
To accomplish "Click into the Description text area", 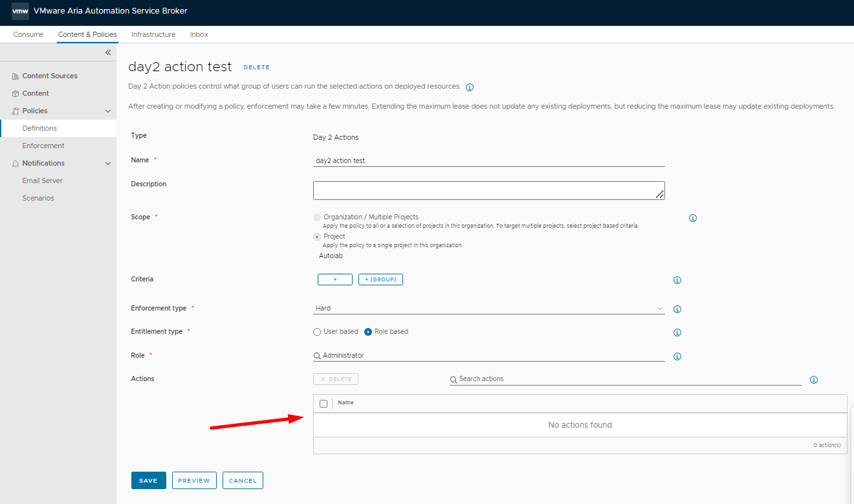I will 489,190.
